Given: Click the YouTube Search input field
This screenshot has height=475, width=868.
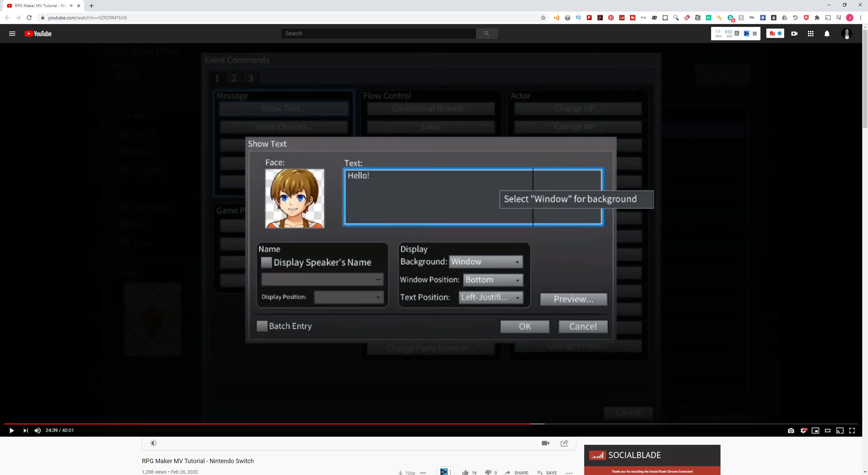Looking at the screenshot, I should click(x=378, y=33).
